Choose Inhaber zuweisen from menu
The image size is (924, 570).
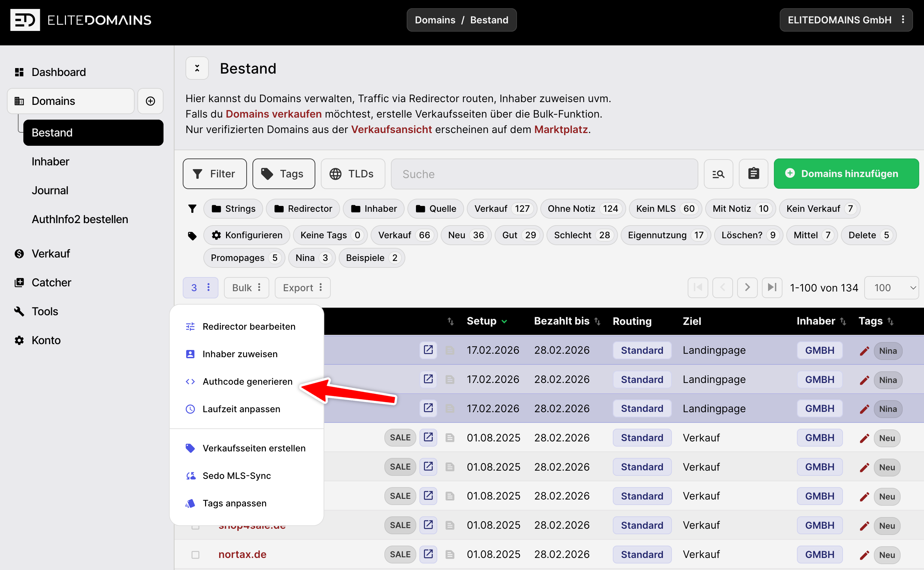[247, 354]
